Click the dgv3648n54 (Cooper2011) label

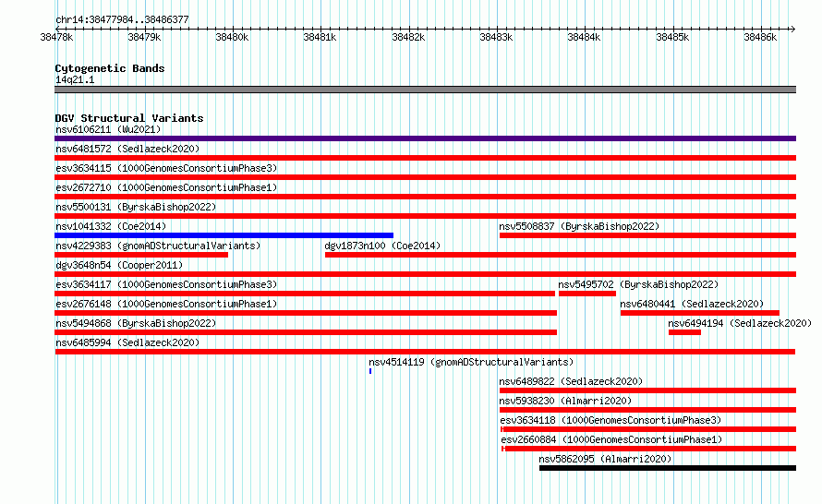119,265
